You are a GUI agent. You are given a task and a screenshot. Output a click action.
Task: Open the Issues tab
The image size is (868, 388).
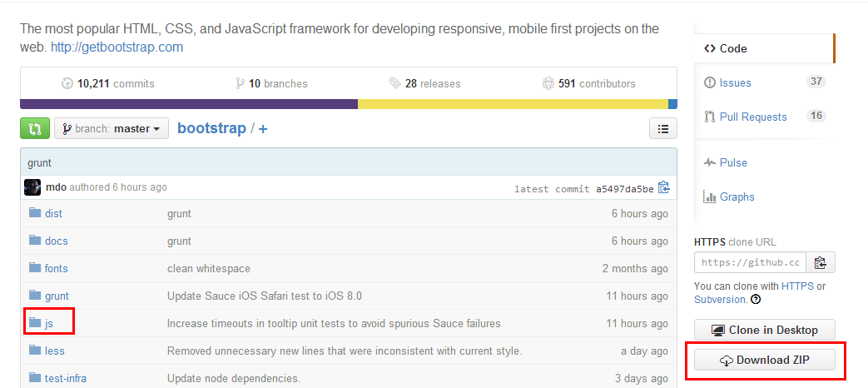point(735,83)
